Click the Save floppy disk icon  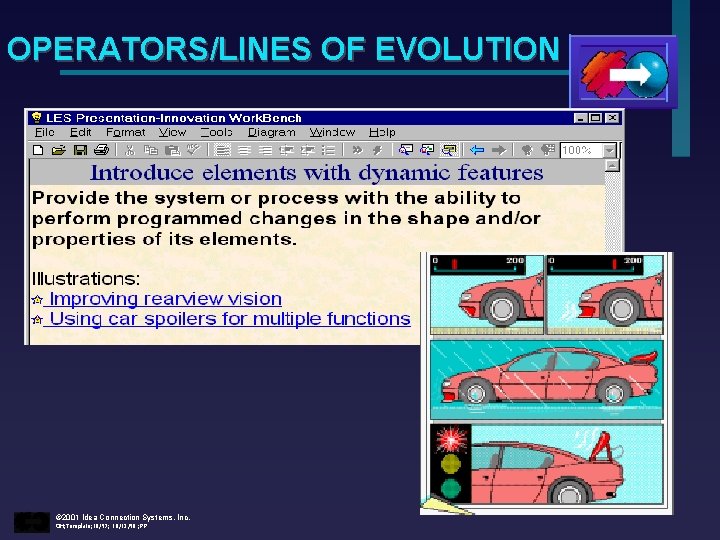[80, 150]
